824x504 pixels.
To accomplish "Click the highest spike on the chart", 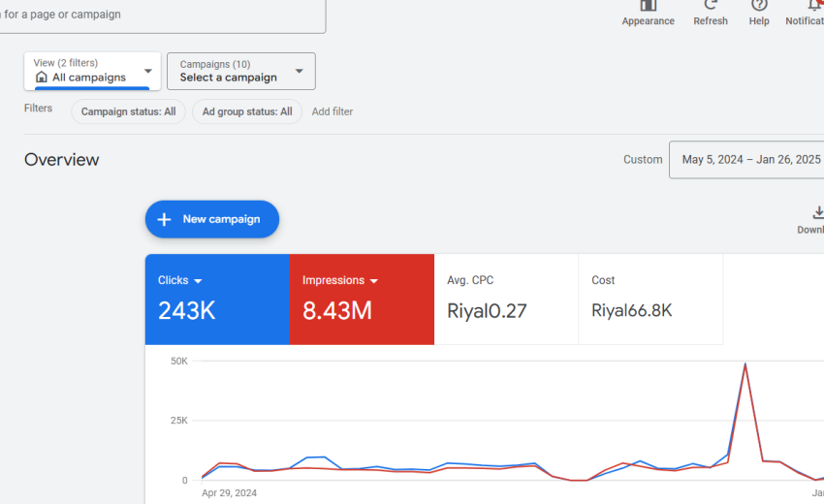I will 745,365.
